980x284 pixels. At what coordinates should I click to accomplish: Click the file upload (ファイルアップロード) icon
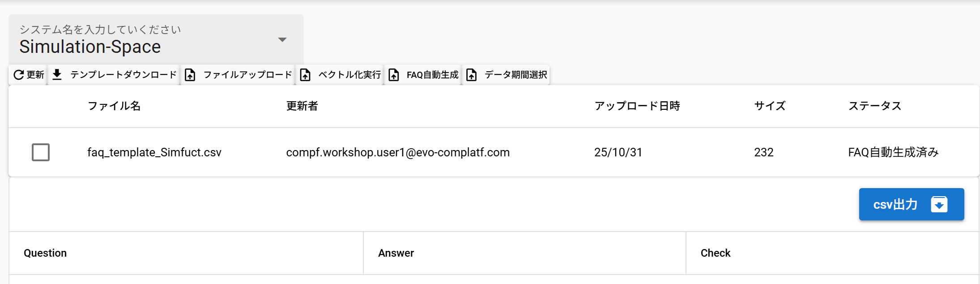click(190, 75)
